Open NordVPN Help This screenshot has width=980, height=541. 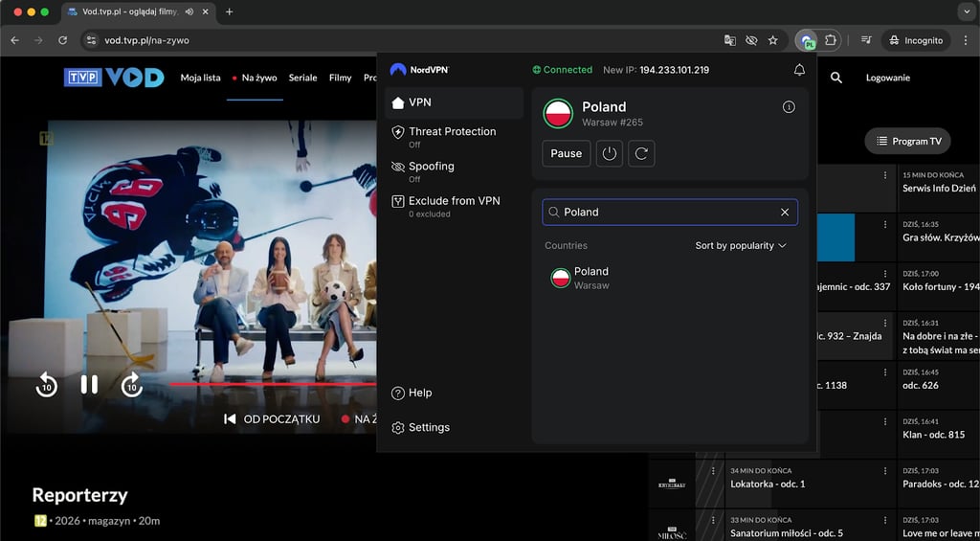[412, 394]
